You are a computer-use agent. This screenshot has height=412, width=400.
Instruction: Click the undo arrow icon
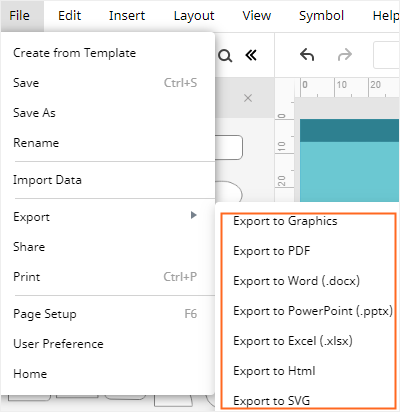point(307,55)
